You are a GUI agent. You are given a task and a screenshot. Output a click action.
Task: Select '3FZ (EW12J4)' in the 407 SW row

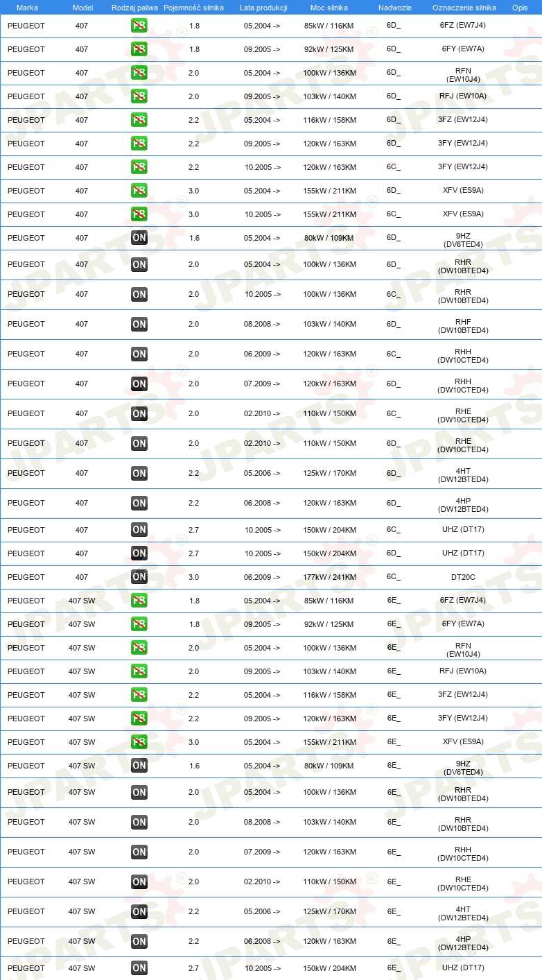(463, 695)
